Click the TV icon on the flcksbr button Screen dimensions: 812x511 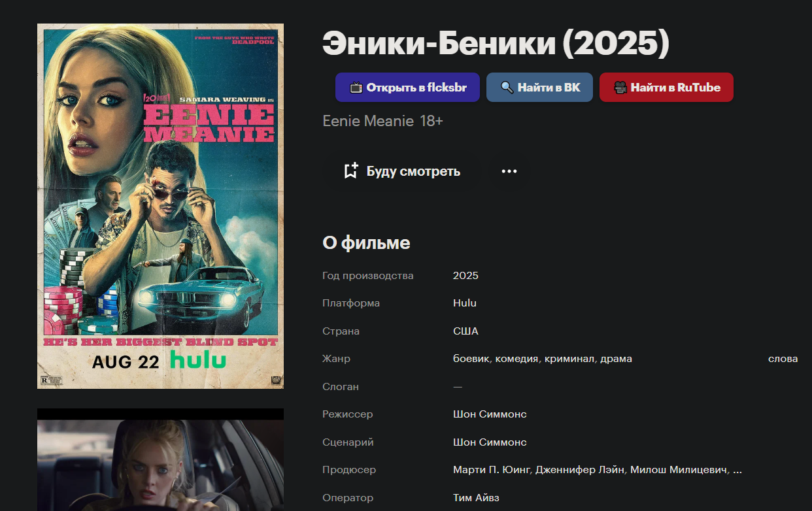pos(356,88)
